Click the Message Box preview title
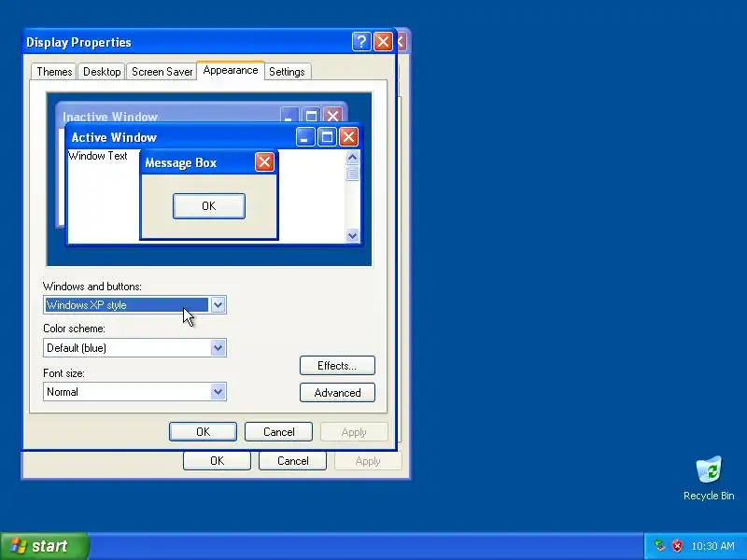The height and width of the screenshot is (560, 747). click(180, 162)
